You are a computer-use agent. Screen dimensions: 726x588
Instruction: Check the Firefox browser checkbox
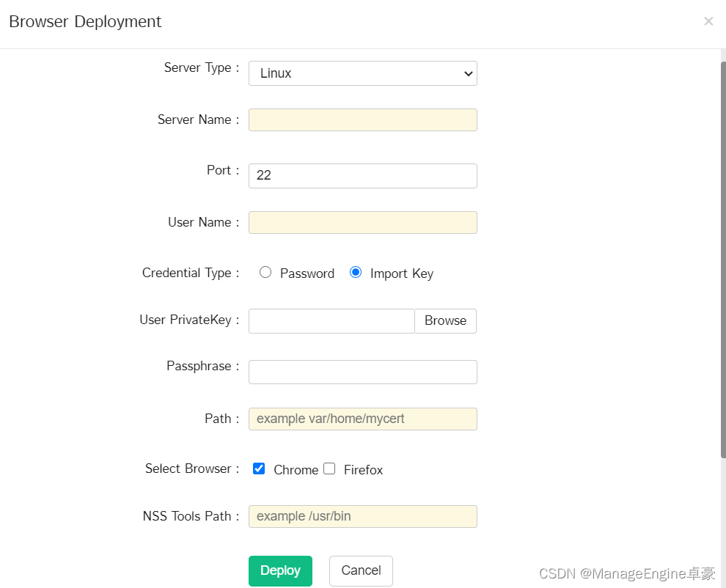coord(329,468)
